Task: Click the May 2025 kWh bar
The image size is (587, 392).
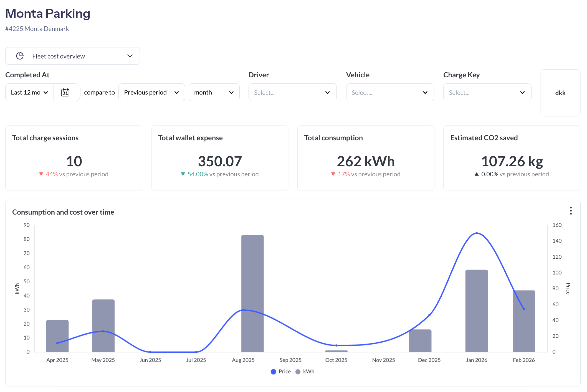Action: click(x=103, y=326)
